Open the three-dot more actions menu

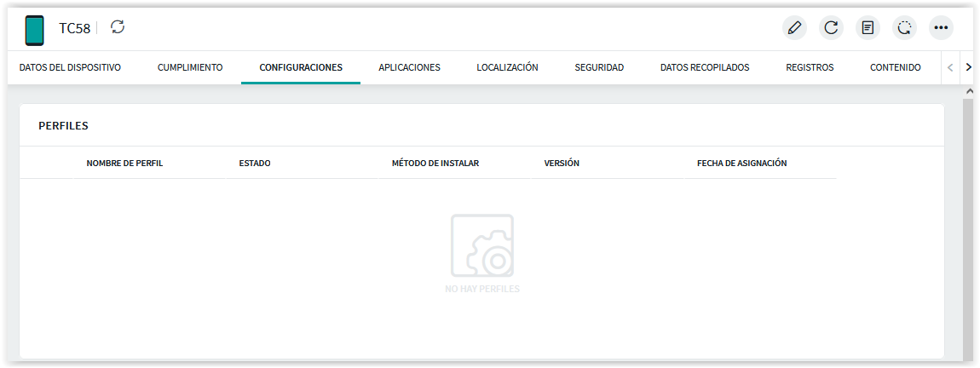[941, 28]
